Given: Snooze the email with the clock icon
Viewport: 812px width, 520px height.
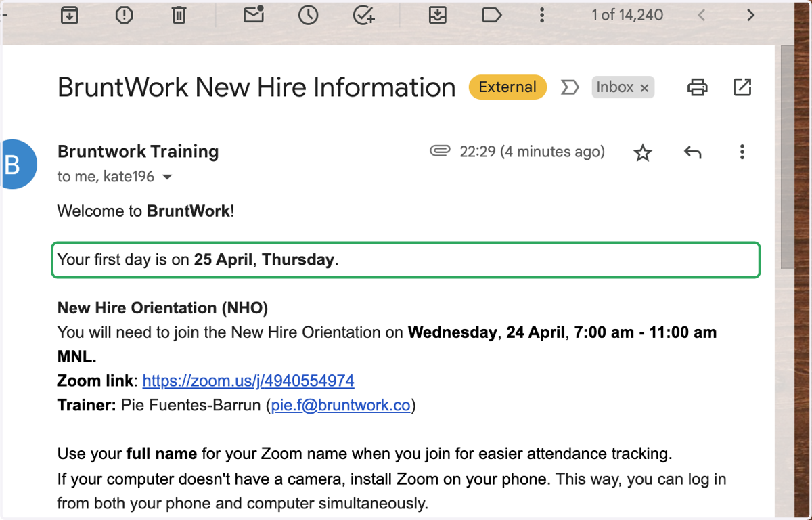Looking at the screenshot, I should click(x=309, y=15).
